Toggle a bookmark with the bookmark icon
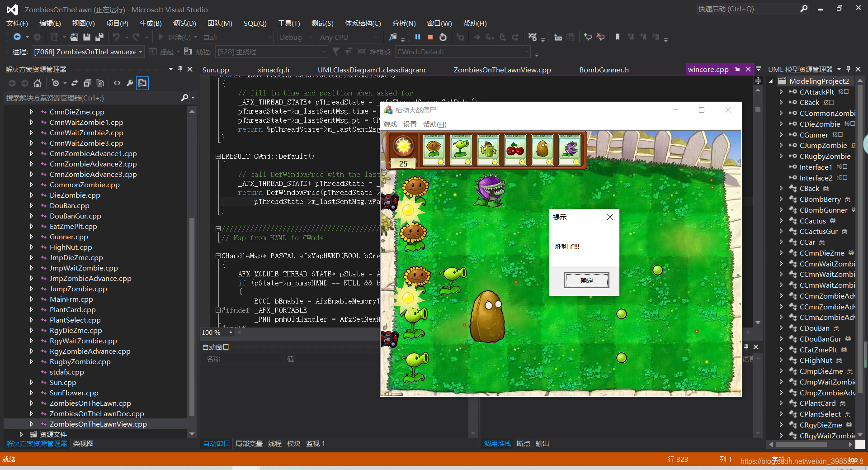Screen dimensions: 868x470 (x=618, y=37)
